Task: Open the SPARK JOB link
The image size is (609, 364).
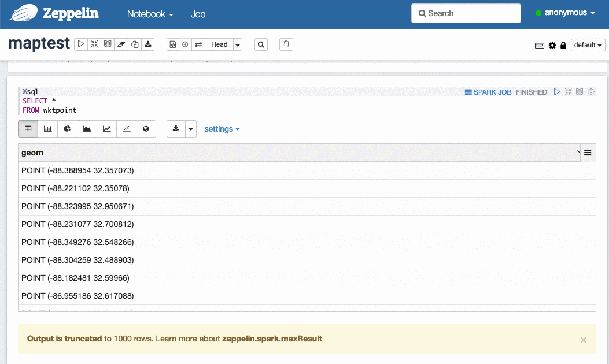Action: tap(488, 92)
